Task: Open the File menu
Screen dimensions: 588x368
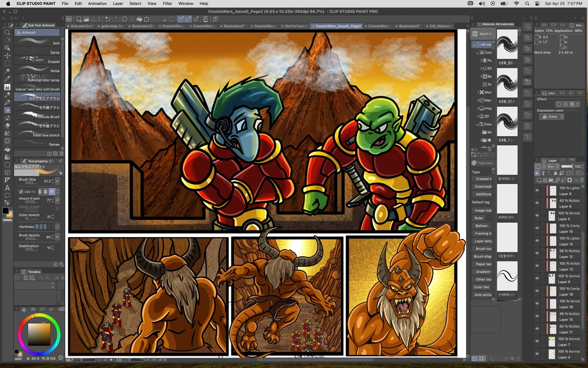Action: [x=65, y=3]
